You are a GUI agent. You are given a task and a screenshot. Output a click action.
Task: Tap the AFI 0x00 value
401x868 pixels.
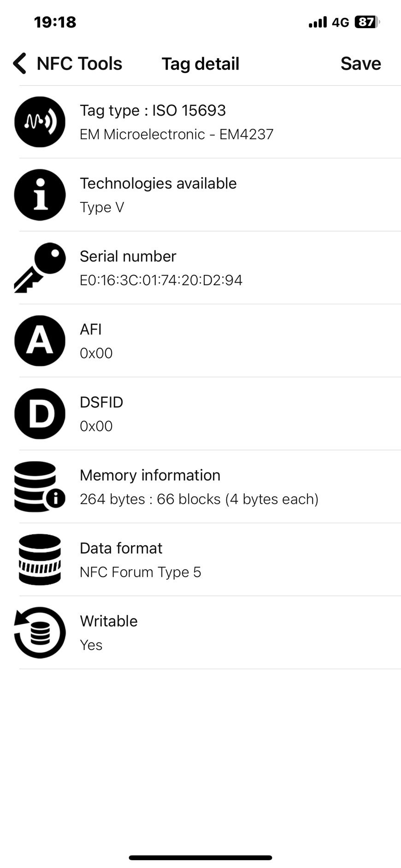tap(96, 353)
